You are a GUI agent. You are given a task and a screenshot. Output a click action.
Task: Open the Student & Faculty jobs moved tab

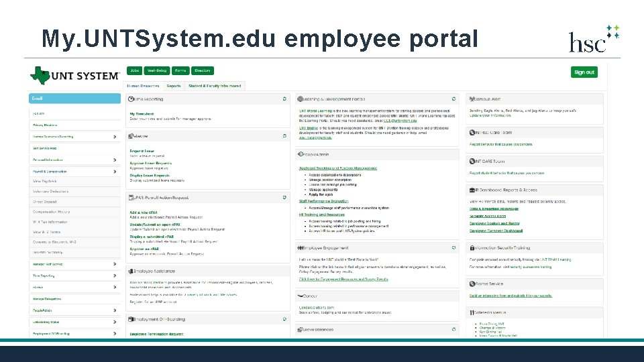(215, 86)
